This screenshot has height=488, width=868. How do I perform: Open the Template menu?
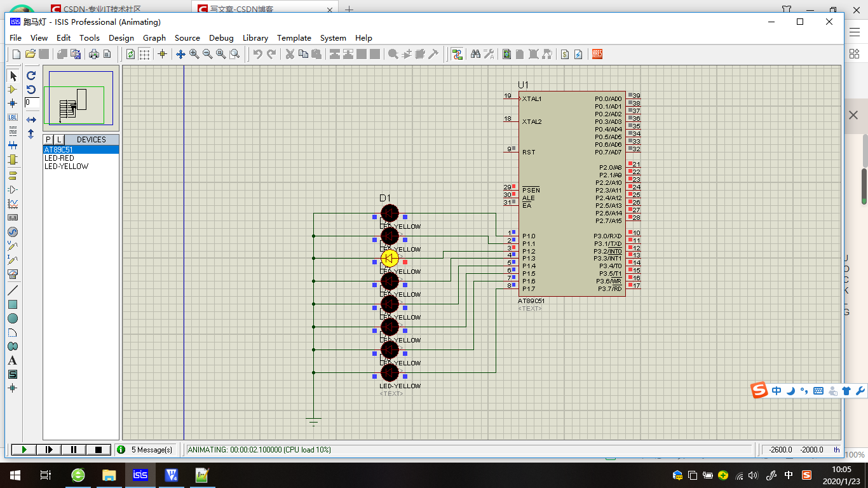(294, 38)
